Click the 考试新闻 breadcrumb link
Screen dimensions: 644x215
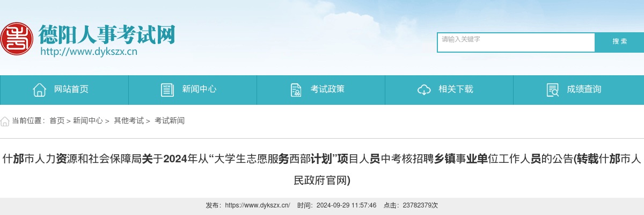[170, 121]
